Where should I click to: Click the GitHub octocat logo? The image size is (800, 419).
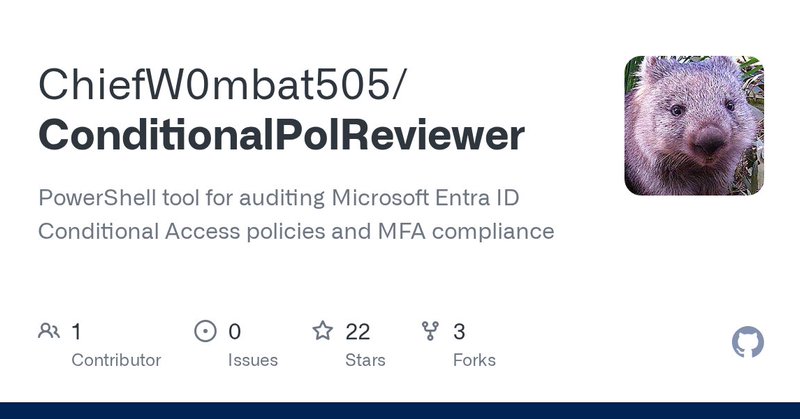pyautogui.click(x=748, y=342)
